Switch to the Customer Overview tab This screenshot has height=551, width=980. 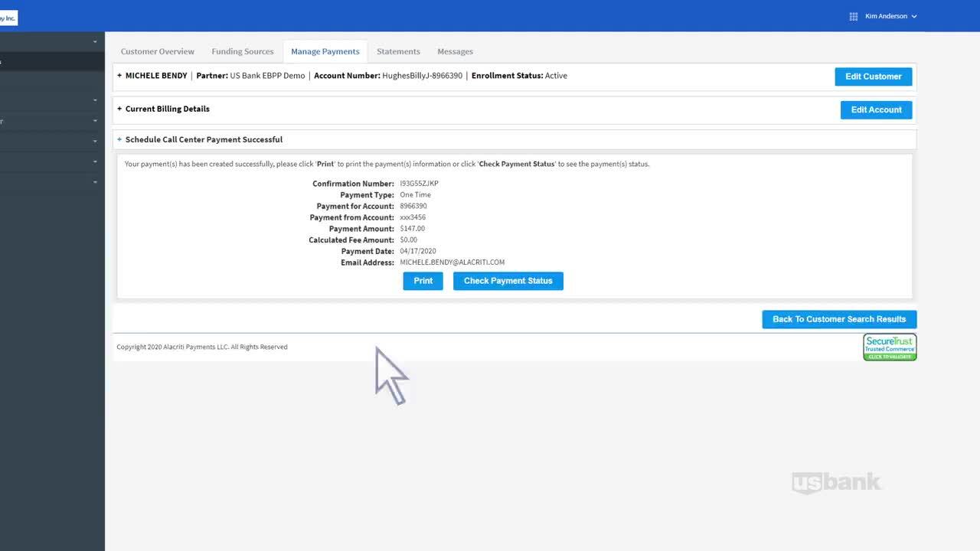tap(157, 51)
